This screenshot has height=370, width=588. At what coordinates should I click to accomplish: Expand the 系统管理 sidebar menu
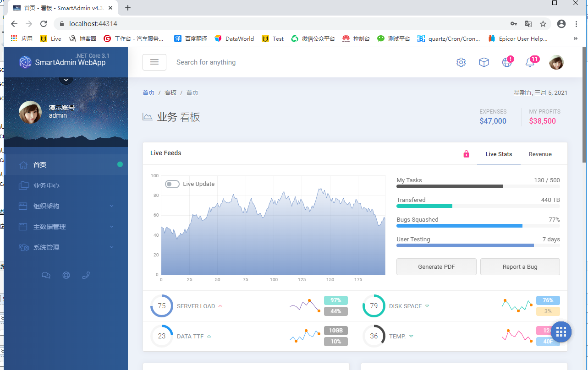pos(66,247)
